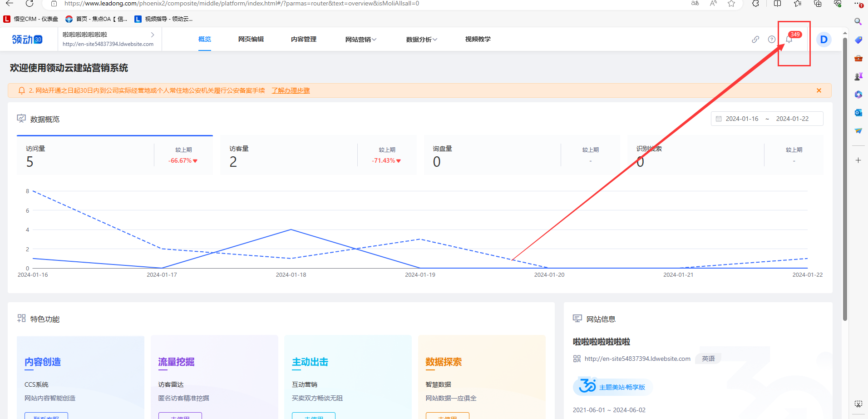Click the 领动 logo
The height and width of the screenshot is (419, 868).
point(26,39)
